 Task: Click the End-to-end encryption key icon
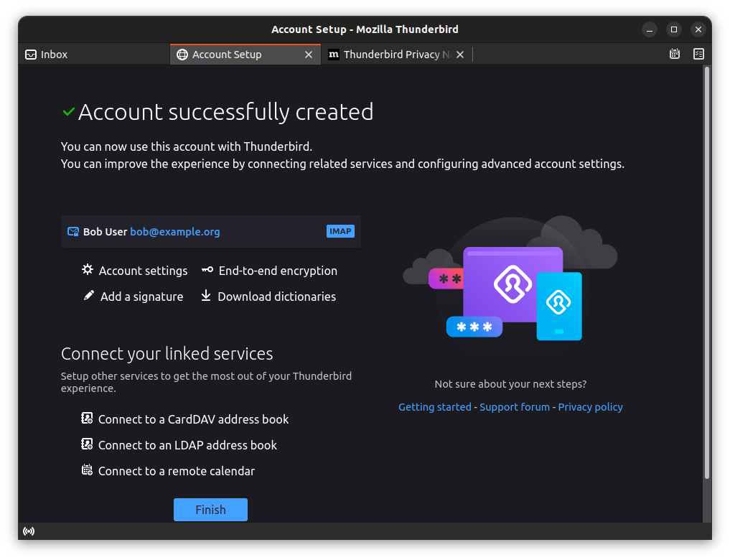(207, 270)
